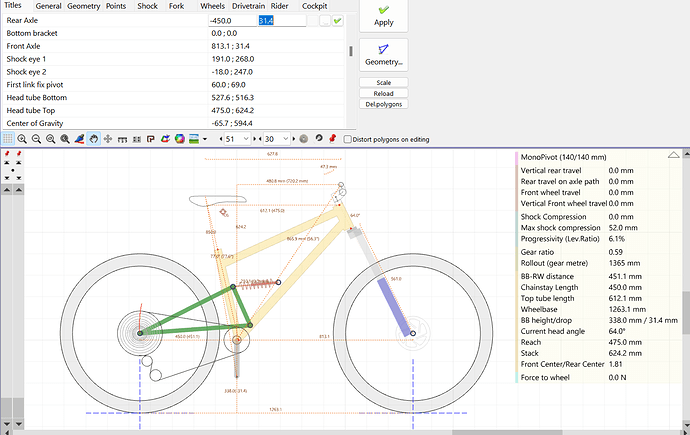This screenshot has width=690, height=435.
Task: Select the Shock eye 1 row
Action: 174,59
